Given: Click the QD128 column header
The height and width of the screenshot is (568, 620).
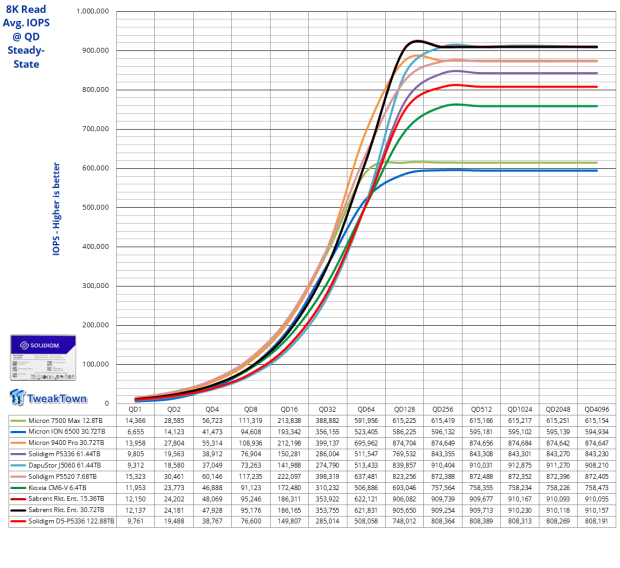Looking at the screenshot, I should coord(405,409).
